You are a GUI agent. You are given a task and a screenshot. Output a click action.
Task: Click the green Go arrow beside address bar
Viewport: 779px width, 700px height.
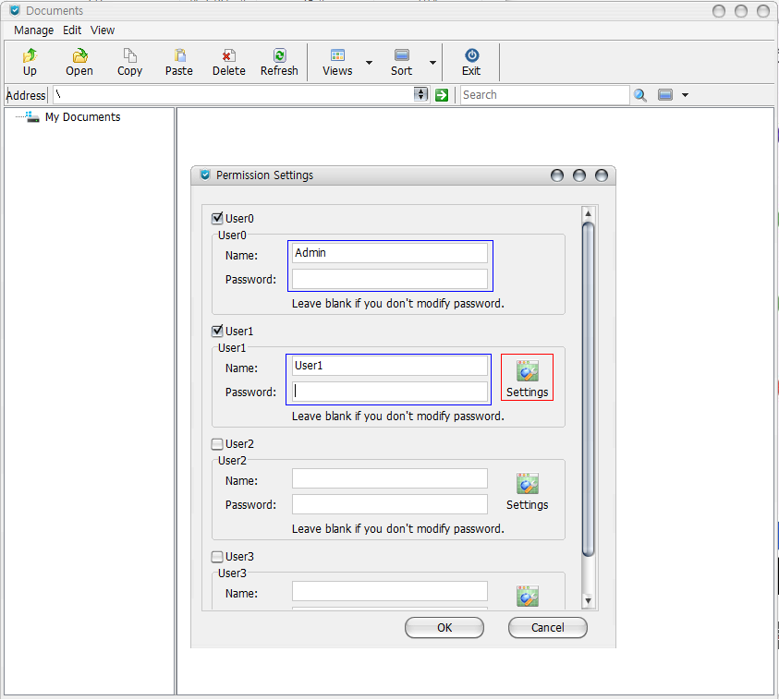442,95
